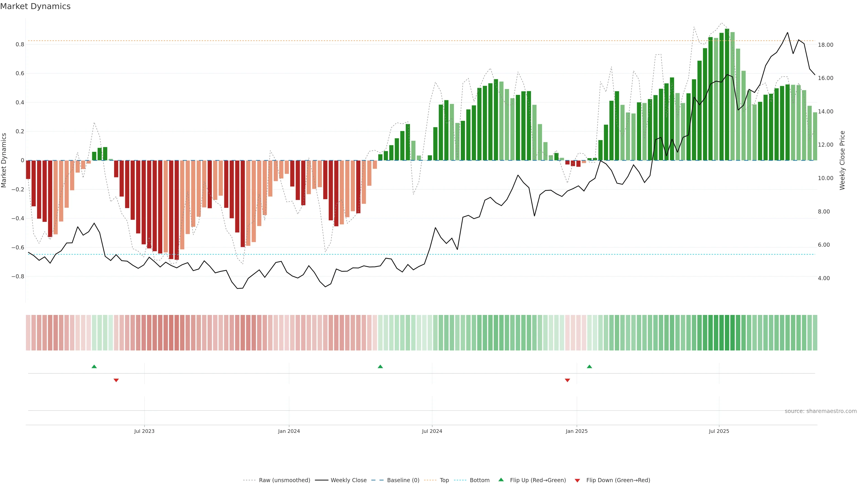Click the darkest green heatmap strip cell
Image resolution: width=868 pixels, height=488 pixels.
(x=727, y=333)
